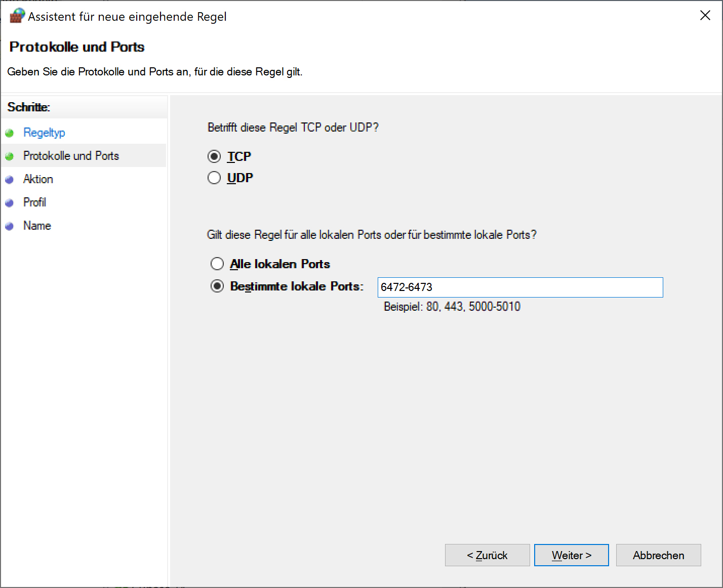Go to the Regeltyp step link
The image size is (723, 588).
click(44, 133)
